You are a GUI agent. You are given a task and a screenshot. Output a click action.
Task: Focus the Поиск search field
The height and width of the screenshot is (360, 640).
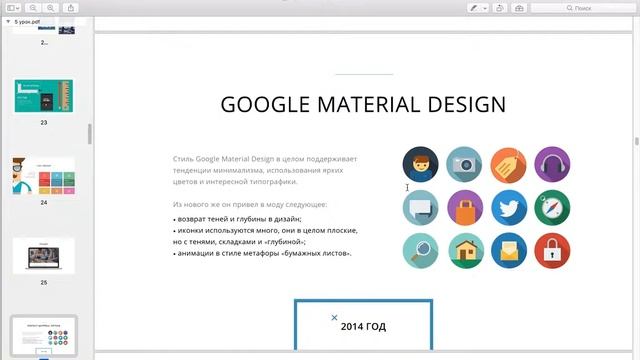[x=583, y=8]
